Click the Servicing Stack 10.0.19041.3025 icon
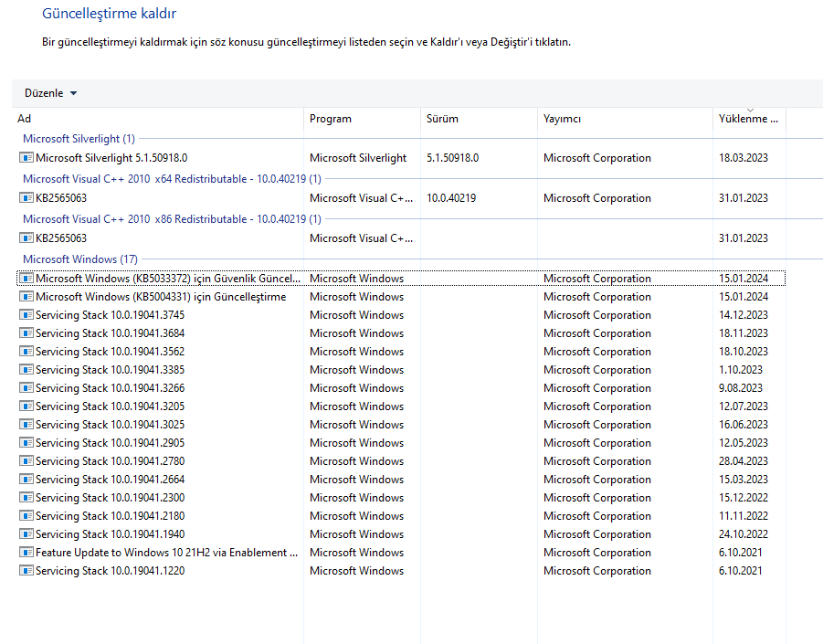This screenshot has height=644, width=823. [x=26, y=424]
